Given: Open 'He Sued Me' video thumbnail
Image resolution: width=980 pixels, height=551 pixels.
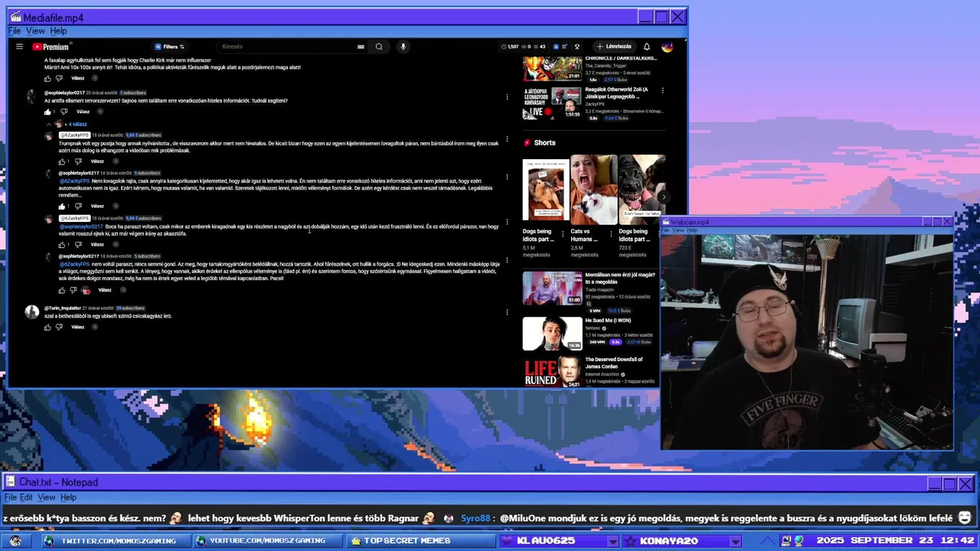Looking at the screenshot, I should click(x=552, y=334).
